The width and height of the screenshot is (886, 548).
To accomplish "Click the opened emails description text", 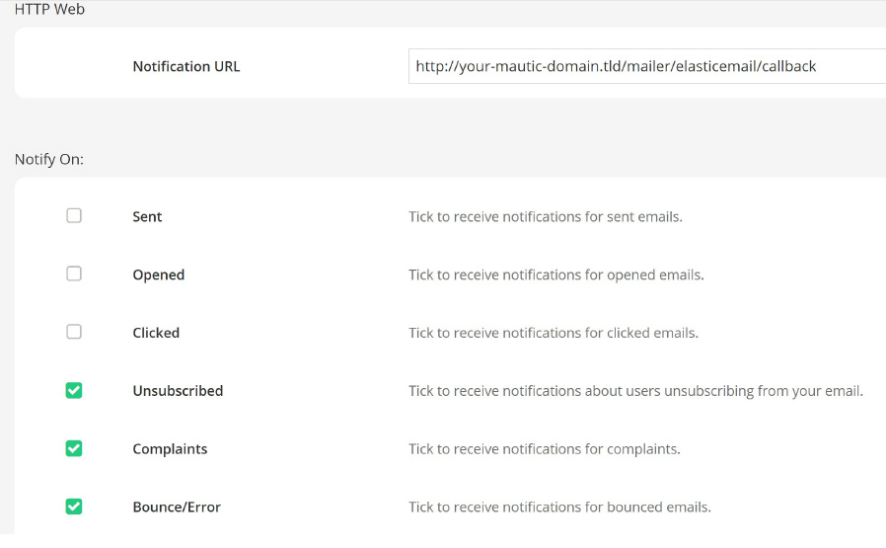I will (x=556, y=275).
